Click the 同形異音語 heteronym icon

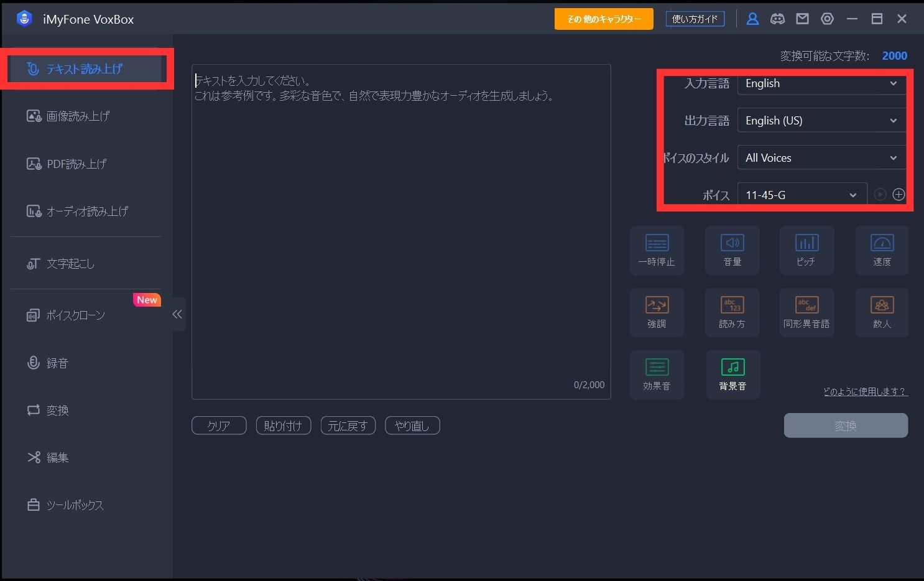(x=806, y=312)
